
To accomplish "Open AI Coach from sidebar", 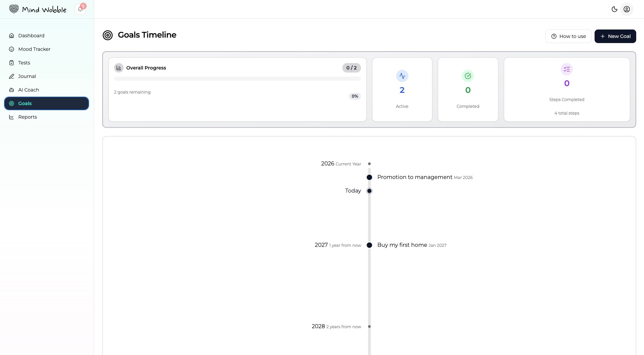I will [x=46, y=90].
